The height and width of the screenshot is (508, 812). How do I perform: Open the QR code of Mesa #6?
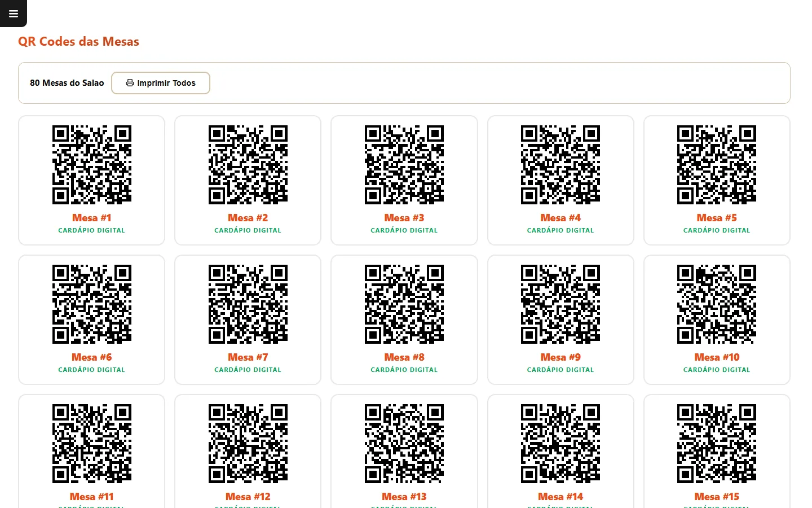pos(92,304)
